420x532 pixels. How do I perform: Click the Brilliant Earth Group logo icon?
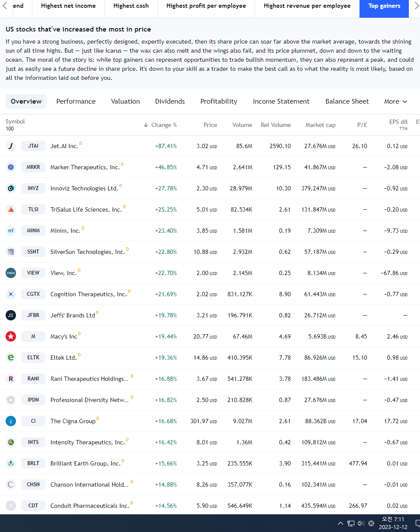(11, 463)
